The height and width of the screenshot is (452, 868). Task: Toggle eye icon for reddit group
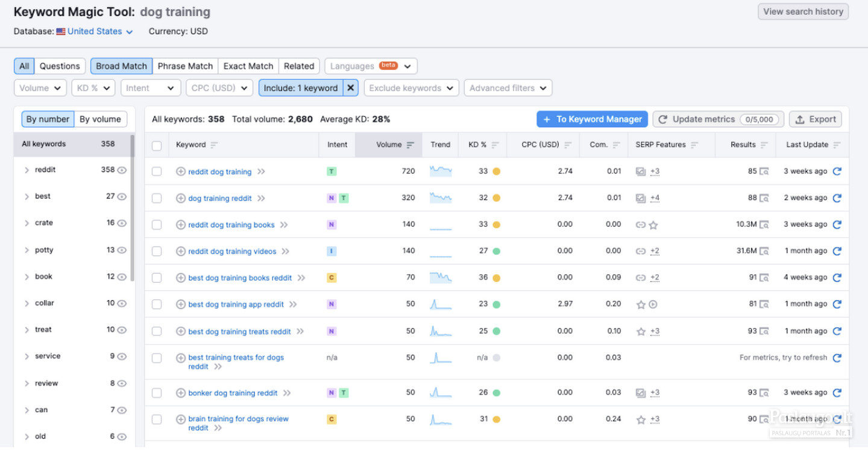pyautogui.click(x=122, y=171)
